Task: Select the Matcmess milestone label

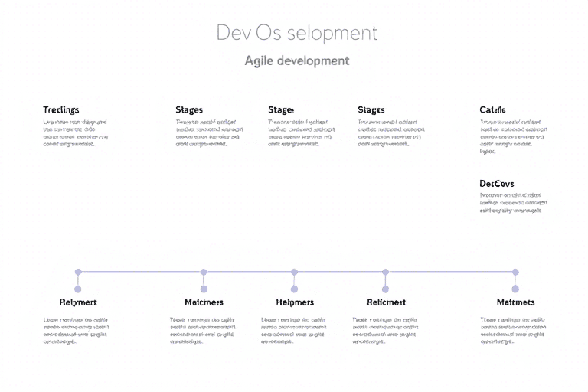Action: coord(204,302)
